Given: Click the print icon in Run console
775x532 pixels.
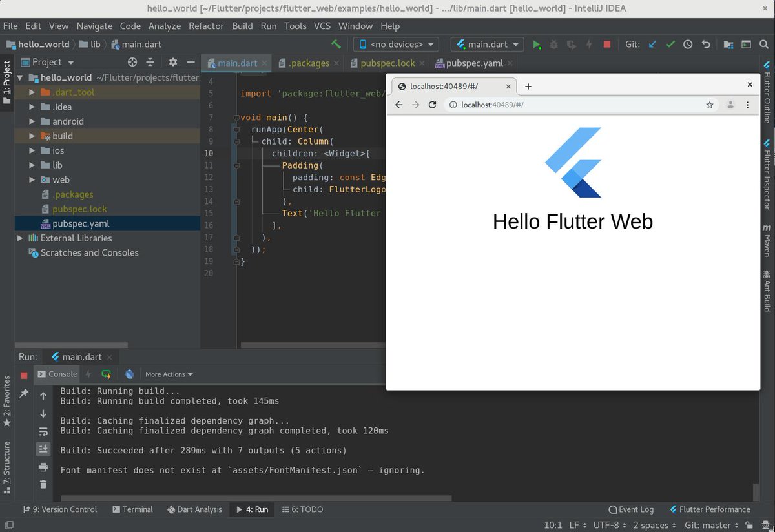Looking at the screenshot, I should tap(43, 467).
